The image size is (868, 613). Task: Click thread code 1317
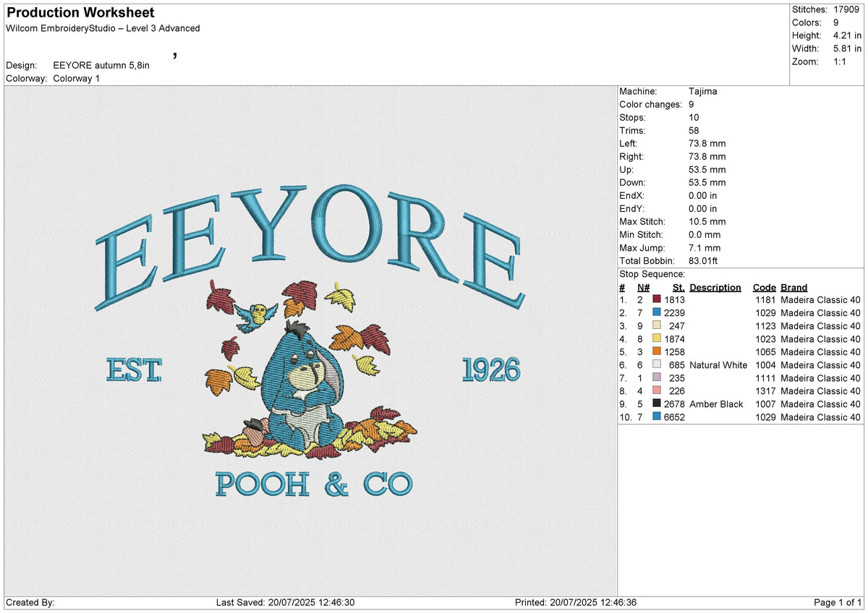[x=766, y=391]
